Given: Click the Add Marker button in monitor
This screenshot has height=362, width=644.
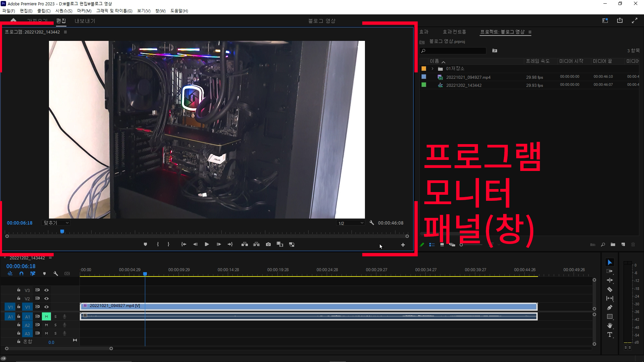Looking at the screenshot, I should click(x=145, y=244).
